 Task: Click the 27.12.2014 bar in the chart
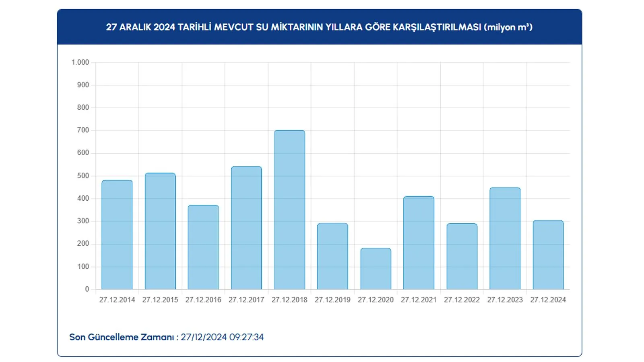[x=117, y=234]
